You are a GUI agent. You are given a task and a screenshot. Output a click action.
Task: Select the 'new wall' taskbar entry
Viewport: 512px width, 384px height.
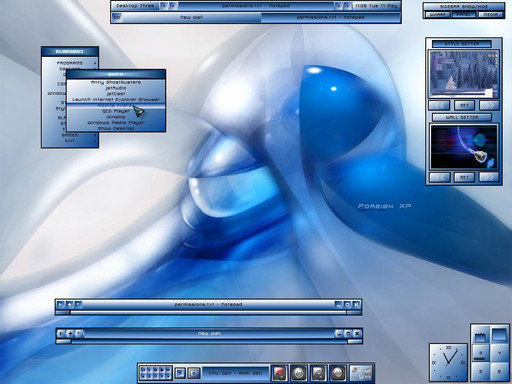[192, 17]
